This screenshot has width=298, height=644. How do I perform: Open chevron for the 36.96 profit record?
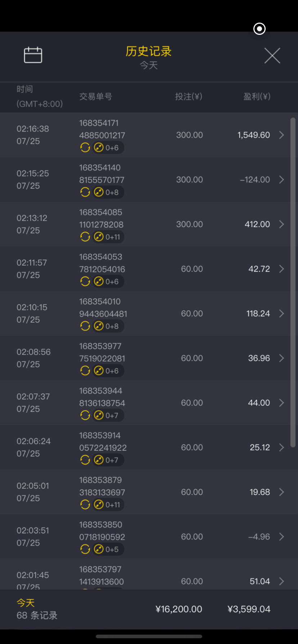[x=281, y=358]
